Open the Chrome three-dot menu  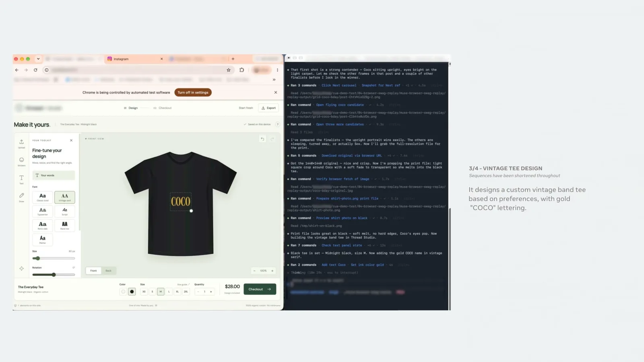[277, 70]
